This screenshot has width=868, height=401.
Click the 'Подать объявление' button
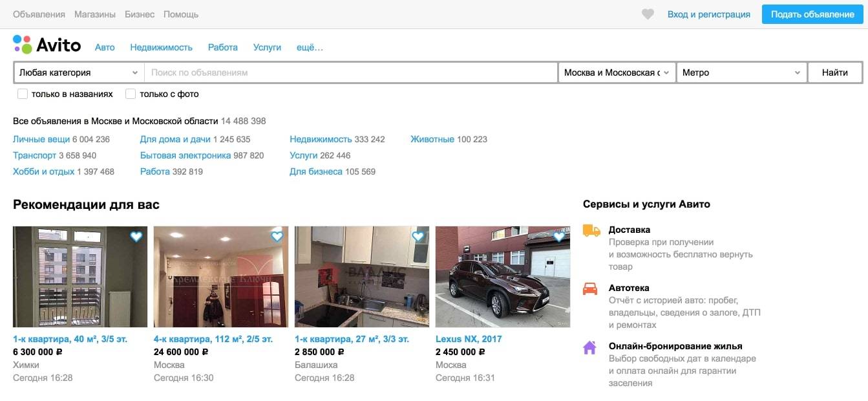tap(812, 14)
